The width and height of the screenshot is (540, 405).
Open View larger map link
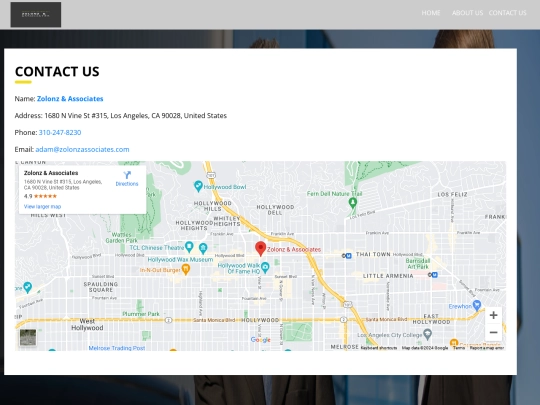(42, 207)
